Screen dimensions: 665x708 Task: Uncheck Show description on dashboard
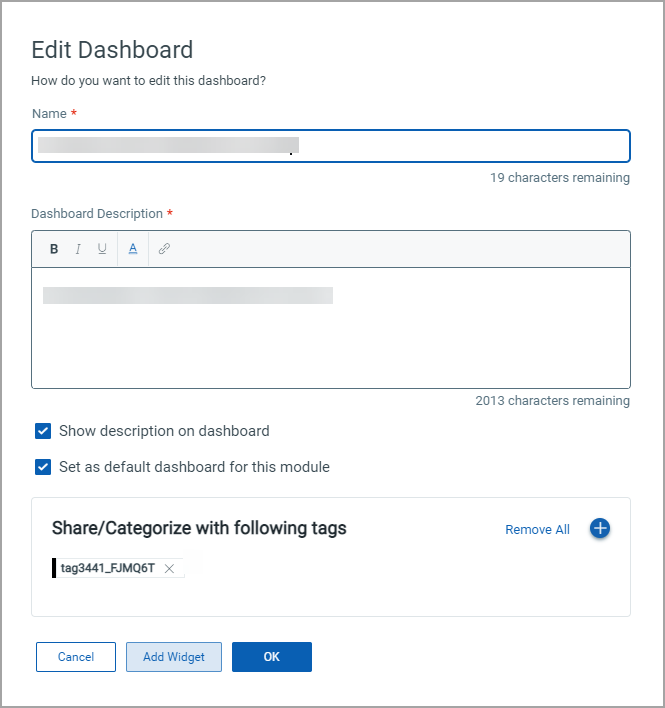[43, 431]
